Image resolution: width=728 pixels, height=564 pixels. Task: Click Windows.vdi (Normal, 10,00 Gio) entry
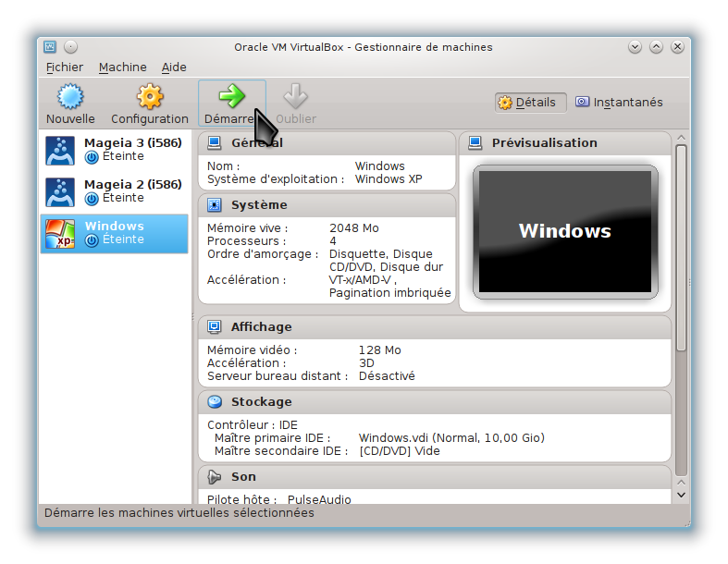click(451, 437)
